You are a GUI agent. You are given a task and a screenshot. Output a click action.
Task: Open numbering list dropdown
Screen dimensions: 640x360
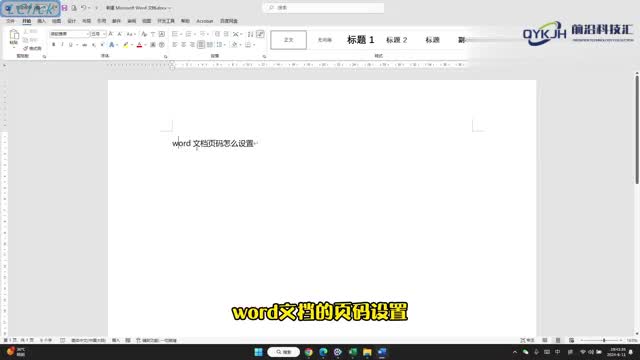[195, 34]
